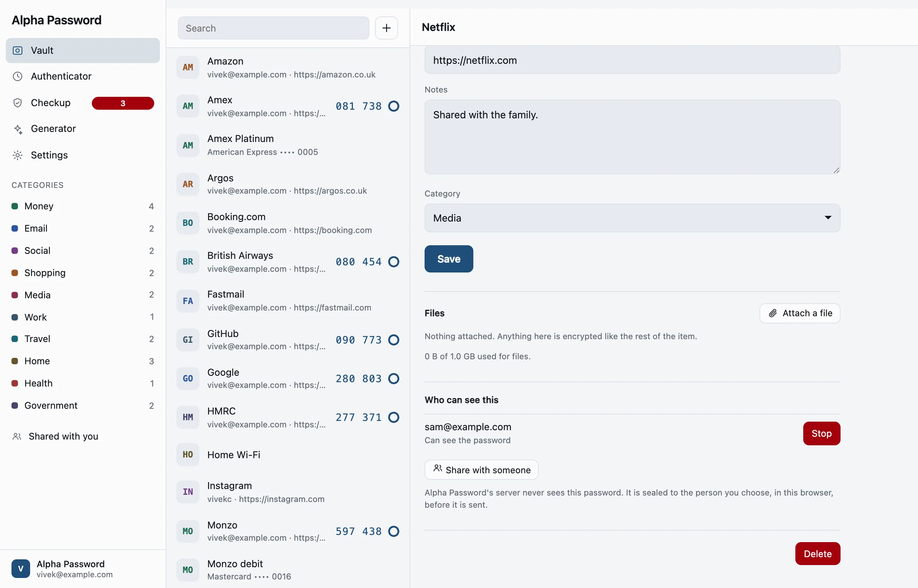
Task: Edit the Netflix URL field
Action: 632,60
